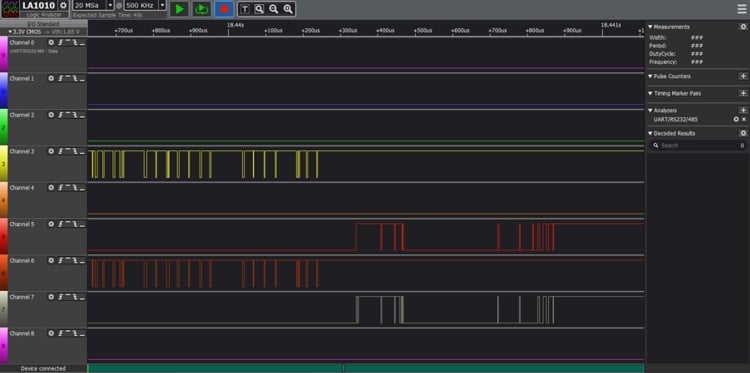Viewport: 750px width, 373px height.
Task: Open the 3.3V CMOS I/O standard dropdown
Action: [44, 32]
